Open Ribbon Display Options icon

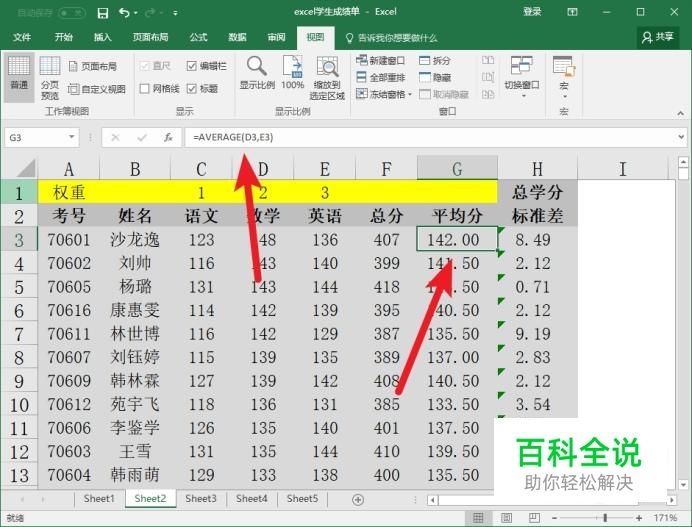(572, 12)
